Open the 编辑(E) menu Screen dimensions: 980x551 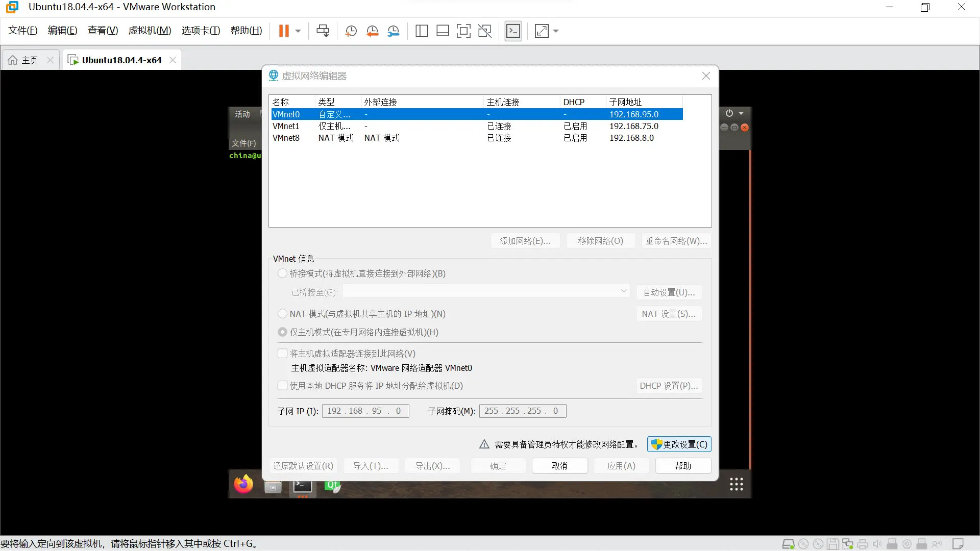62,31
